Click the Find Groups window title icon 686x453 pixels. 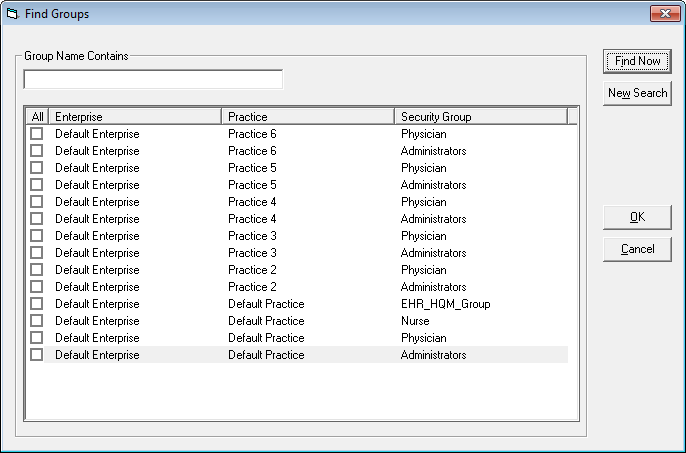tap(13, 14)
